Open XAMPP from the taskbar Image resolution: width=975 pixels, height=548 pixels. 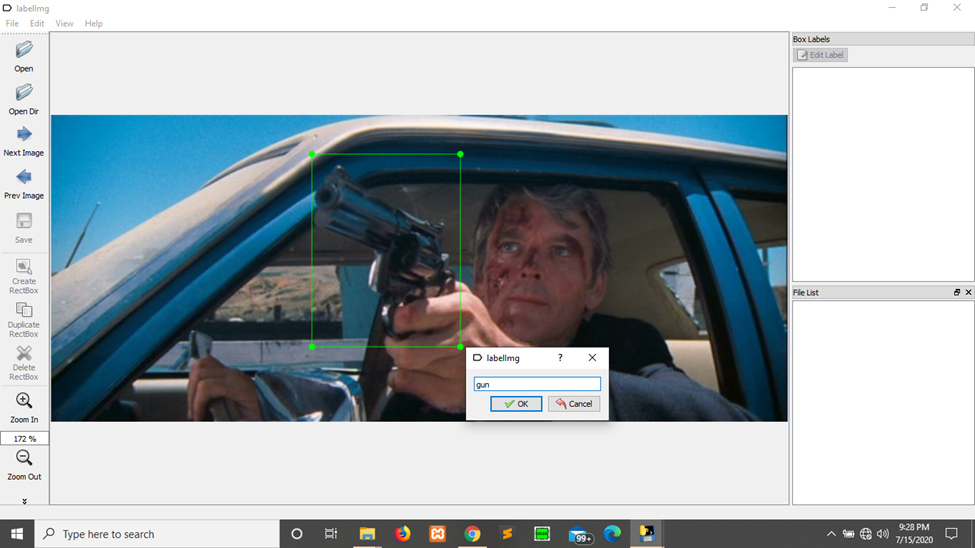[x=437, y=534]
